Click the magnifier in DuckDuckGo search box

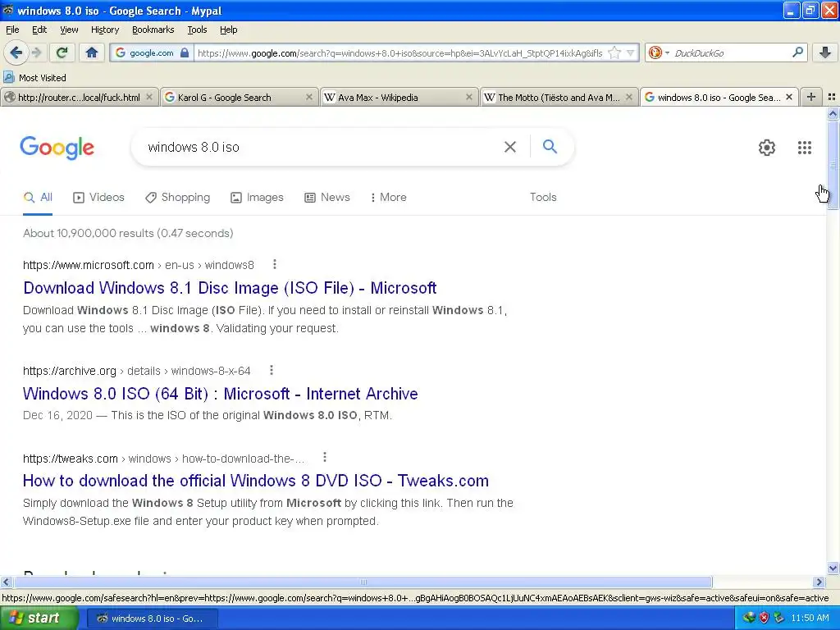(x=797, y=52)
